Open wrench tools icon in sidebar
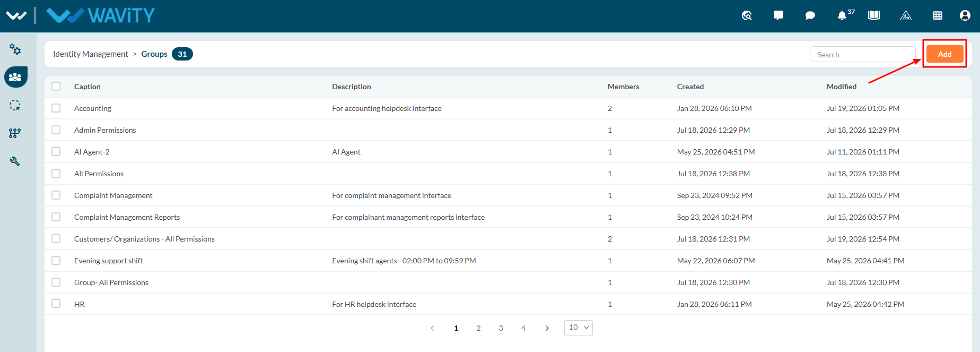 (x=15, y=161)
